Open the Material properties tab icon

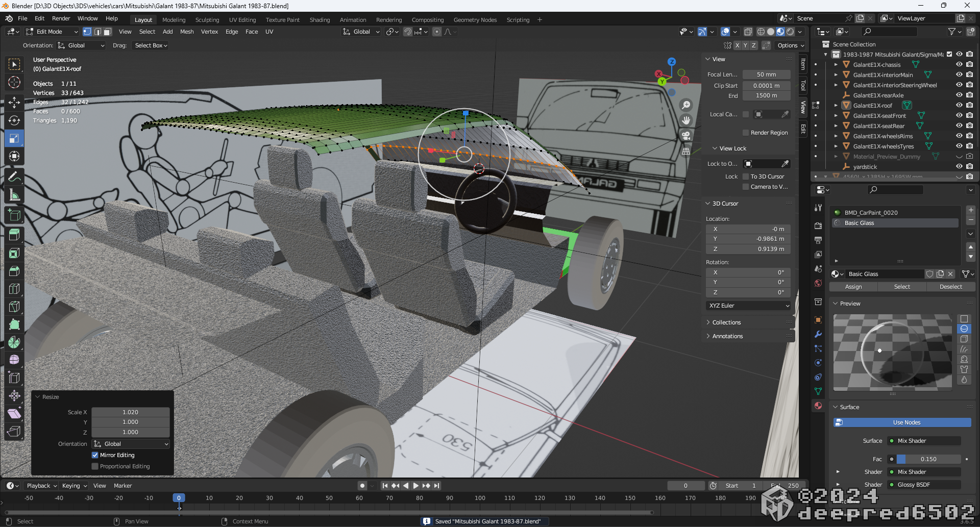818,406
